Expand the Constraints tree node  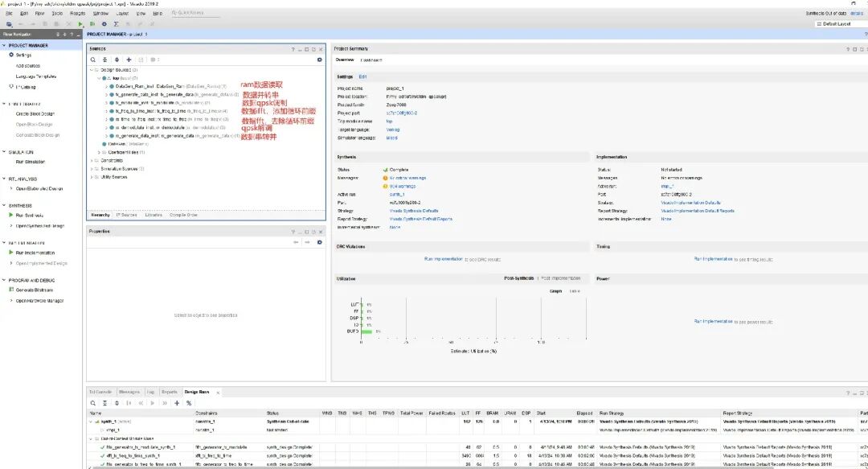[92, 160]
